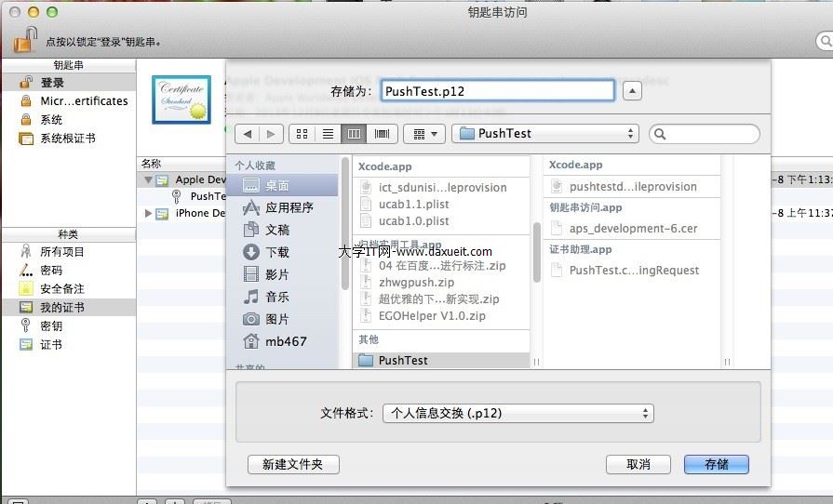Select zhwgpush.zip file
833x504 pixels.
click(x=441, y=283)
